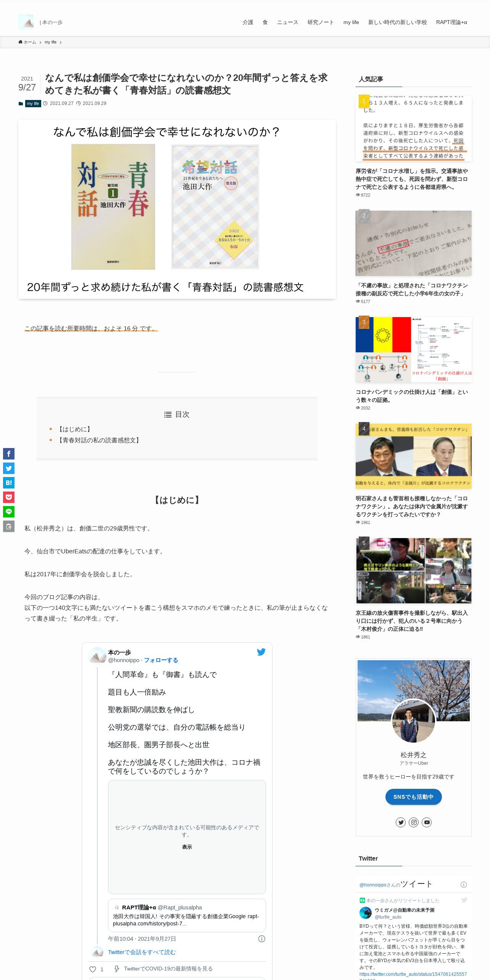The width and height of the screenshot is (490, 980).
Task: Click SNSでも活動中 button
Action: 414,797
